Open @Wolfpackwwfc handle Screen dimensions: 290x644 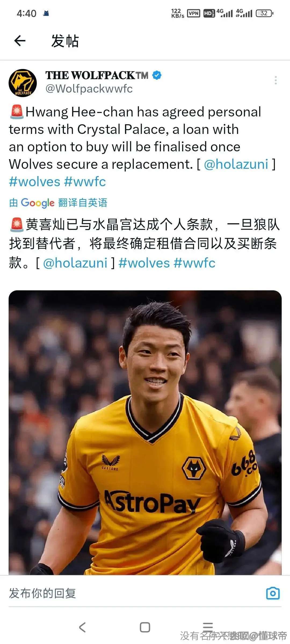pos(89,89)
